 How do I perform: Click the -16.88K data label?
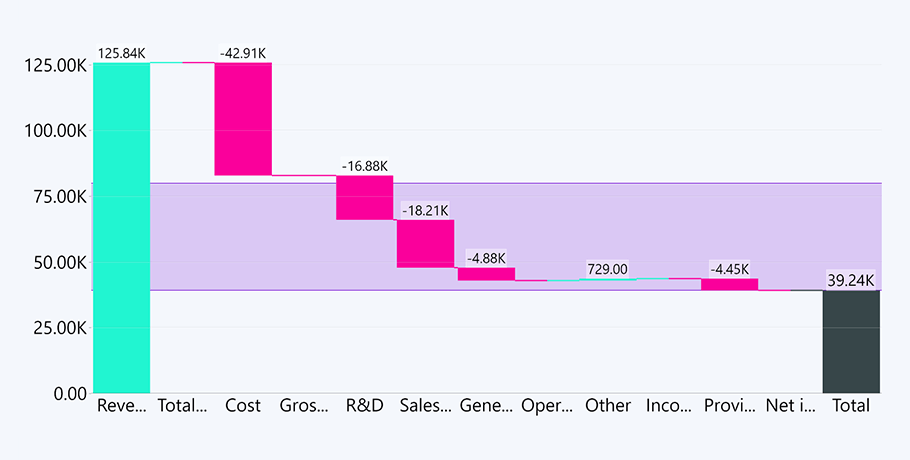pos(364,165)
